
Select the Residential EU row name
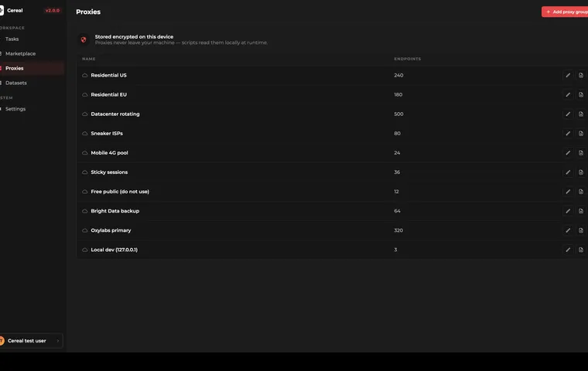(109, 95)
